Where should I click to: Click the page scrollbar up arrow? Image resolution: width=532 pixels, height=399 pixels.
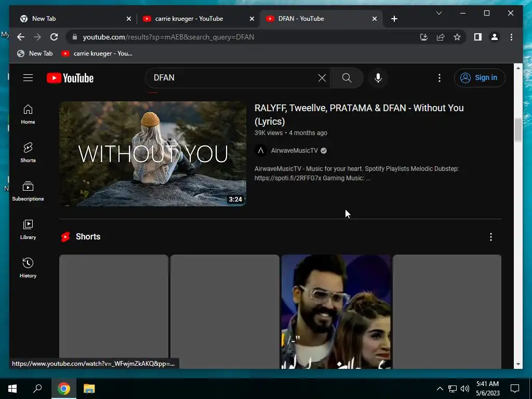pos(518,68)
